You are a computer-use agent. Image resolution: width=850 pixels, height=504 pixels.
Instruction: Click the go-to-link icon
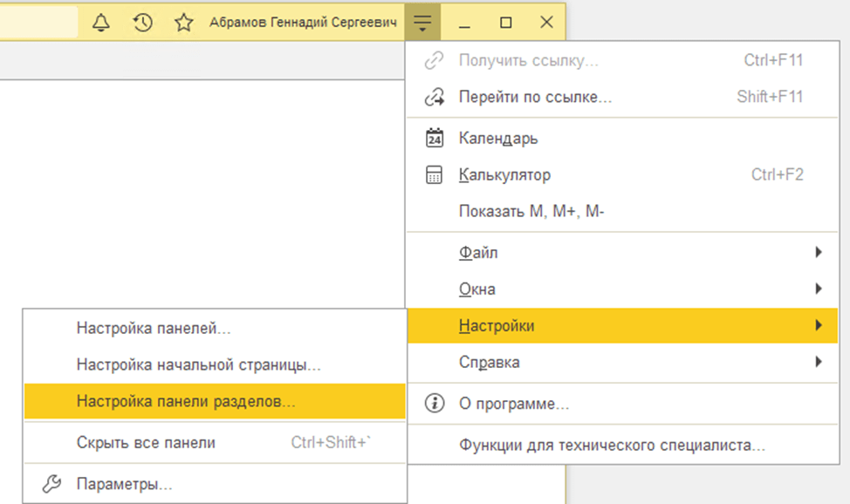pos(434,97)
